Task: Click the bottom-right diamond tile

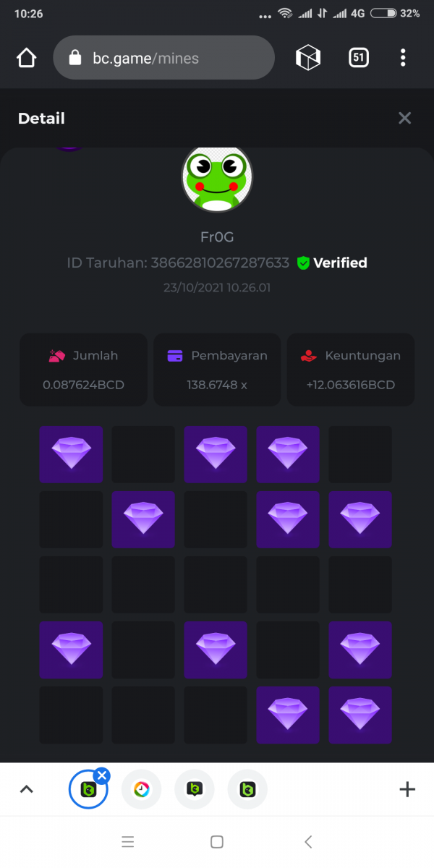Action: (360, 715)
